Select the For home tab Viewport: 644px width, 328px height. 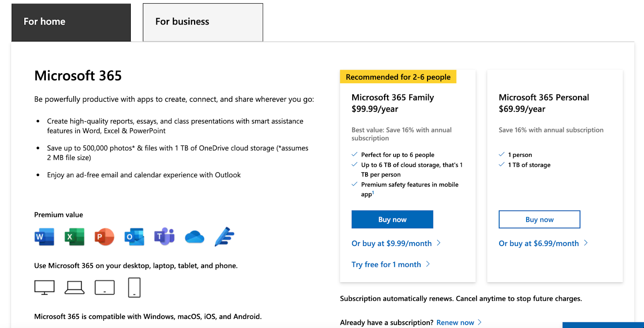pos(71,22)
